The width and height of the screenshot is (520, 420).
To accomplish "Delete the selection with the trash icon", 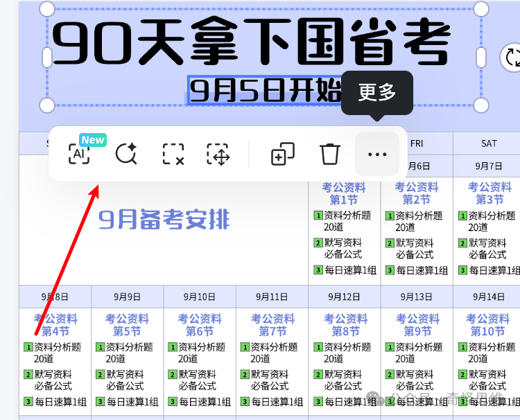I will click(x=329, y=154).
